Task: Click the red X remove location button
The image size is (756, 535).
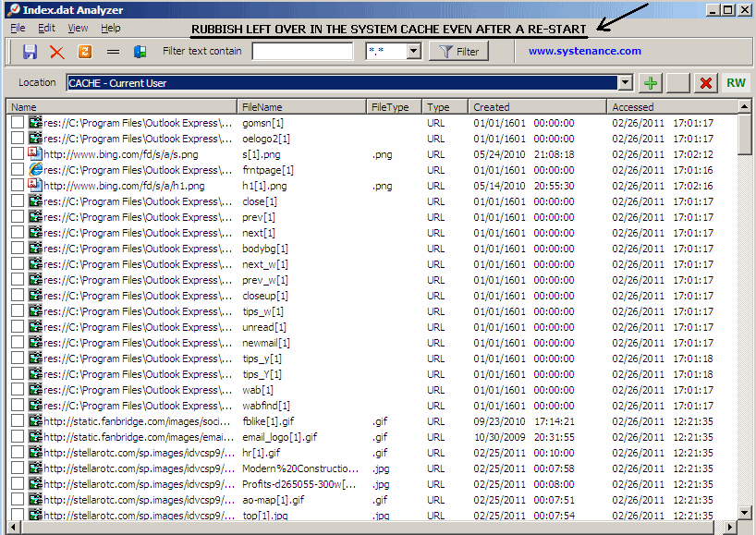Action: point(706,83)
